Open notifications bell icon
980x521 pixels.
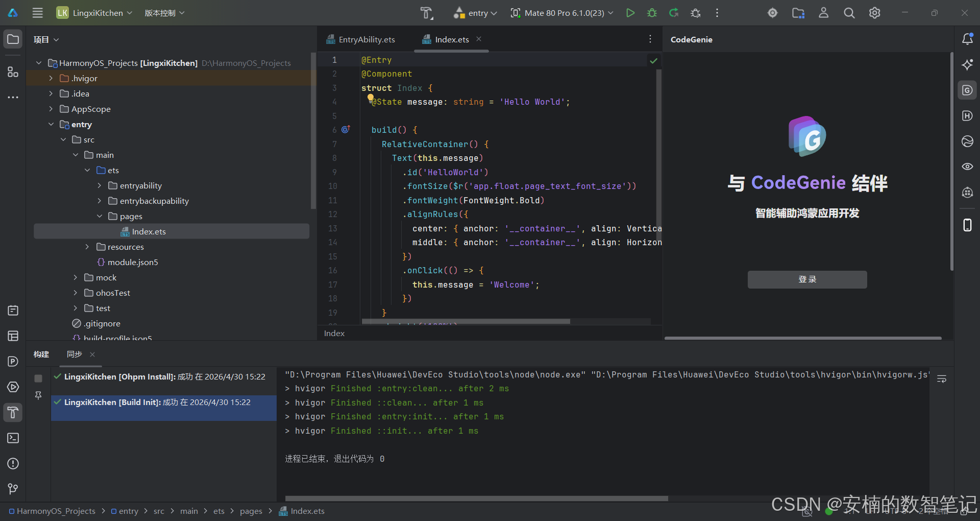(x=967, y=39)
